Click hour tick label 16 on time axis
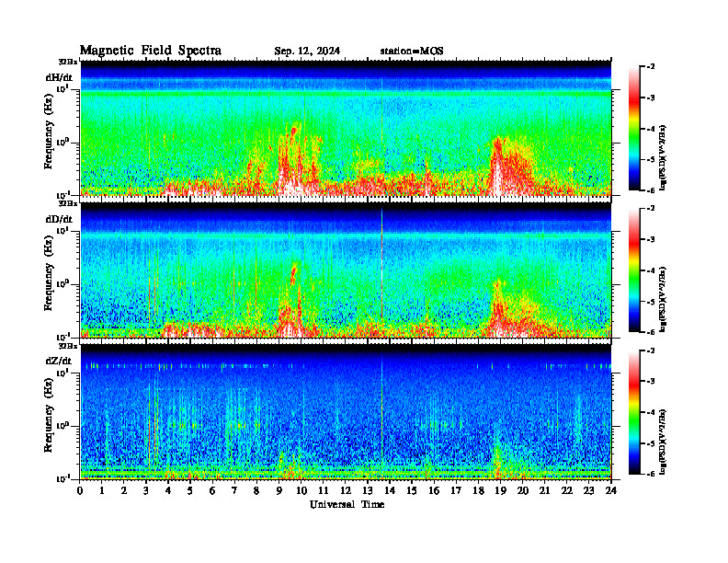 point(434,491)
